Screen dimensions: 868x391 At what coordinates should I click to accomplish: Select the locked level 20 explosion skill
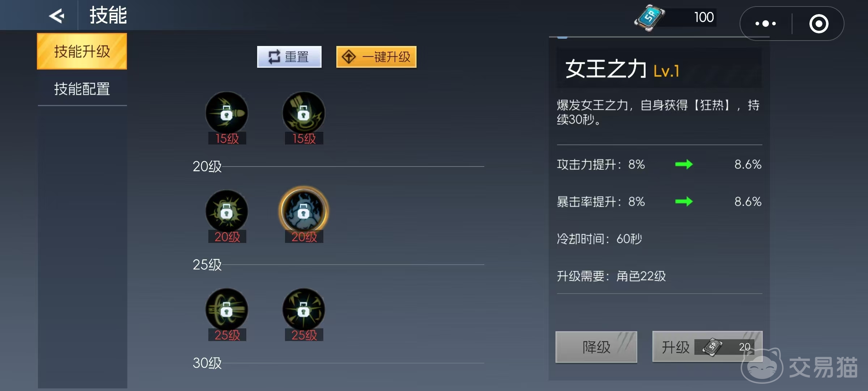227,211
